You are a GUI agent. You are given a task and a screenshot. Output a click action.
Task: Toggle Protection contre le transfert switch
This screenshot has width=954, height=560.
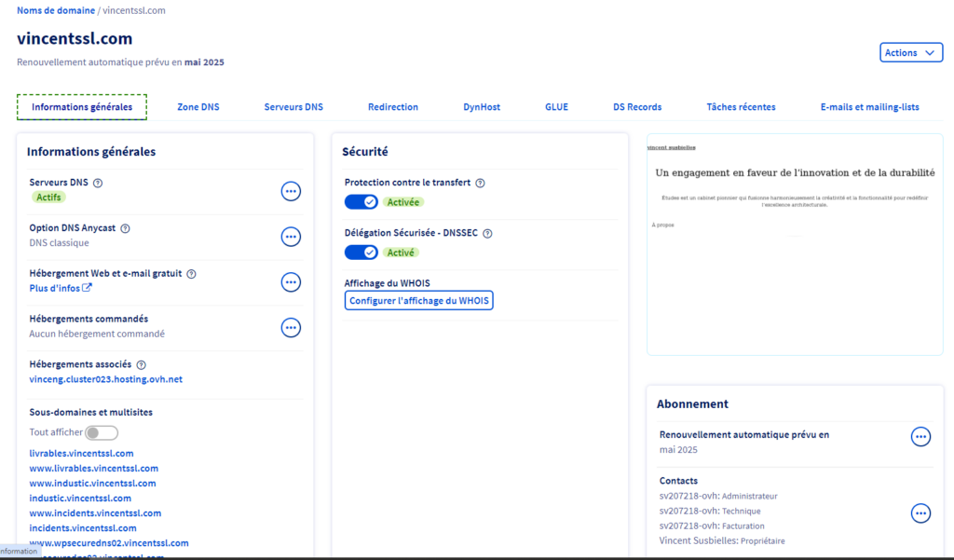pos(361,202)
